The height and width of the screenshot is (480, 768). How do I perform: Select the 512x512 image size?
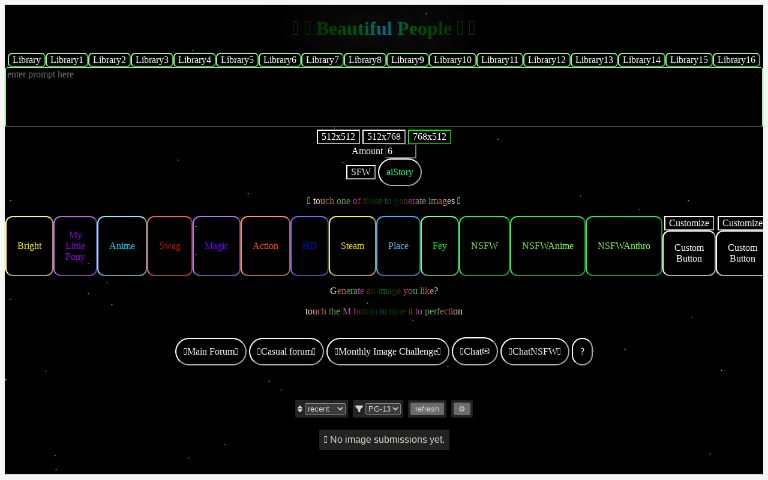coord(338,137)
